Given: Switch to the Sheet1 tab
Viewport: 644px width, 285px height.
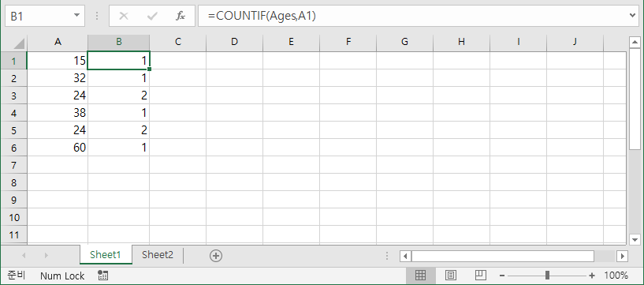Looking at the screenshot, I should 106,254.
